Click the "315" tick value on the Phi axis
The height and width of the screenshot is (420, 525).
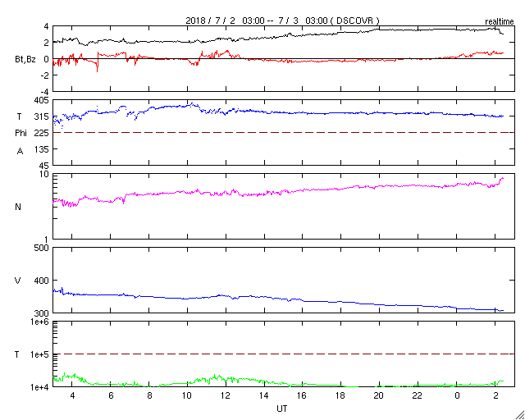coord(42,116)
